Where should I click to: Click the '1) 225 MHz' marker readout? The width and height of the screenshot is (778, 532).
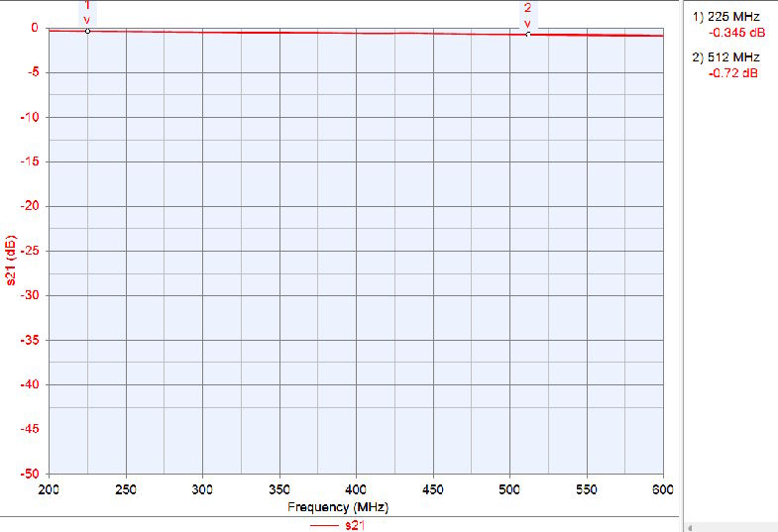(725, 17)
